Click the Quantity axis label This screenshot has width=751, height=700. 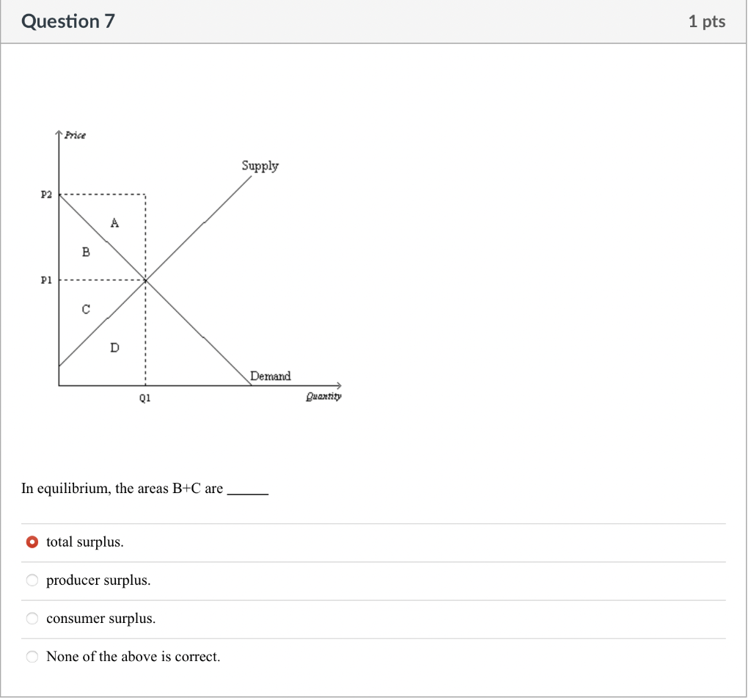coord(323,396)
